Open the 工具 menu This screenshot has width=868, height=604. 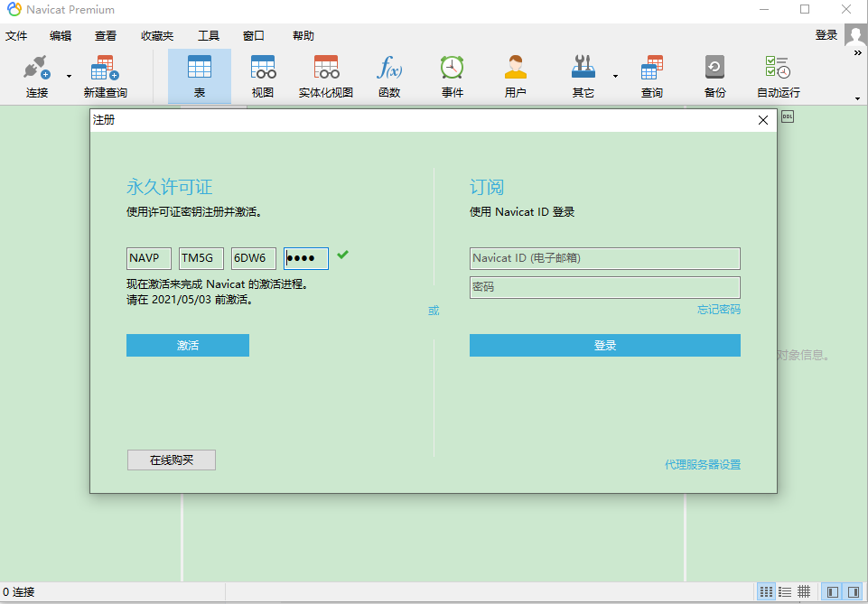coord(209,36)
